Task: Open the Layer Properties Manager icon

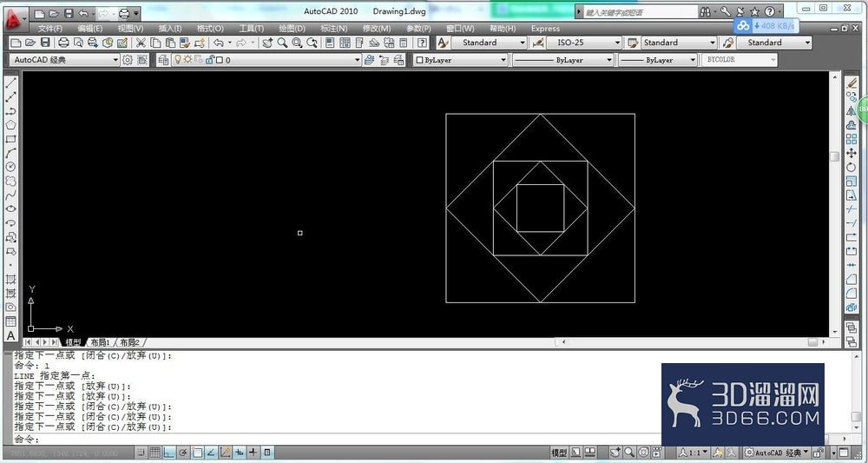Action: point(163,60)
